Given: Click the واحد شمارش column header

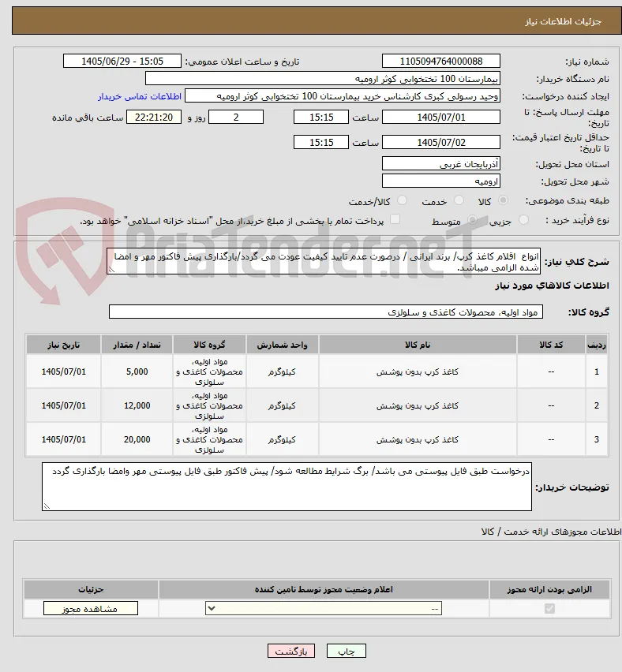Looking at the screenshot, I should pyautogui.click(x=282, y=345).
